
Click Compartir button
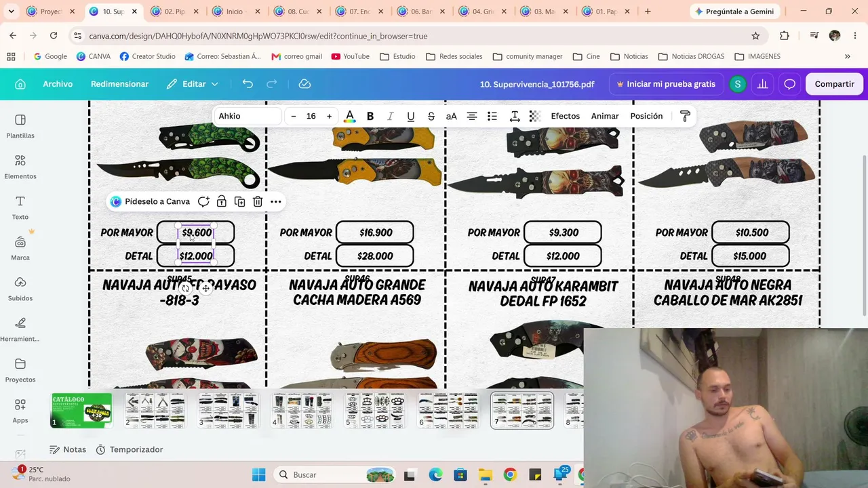834,84
